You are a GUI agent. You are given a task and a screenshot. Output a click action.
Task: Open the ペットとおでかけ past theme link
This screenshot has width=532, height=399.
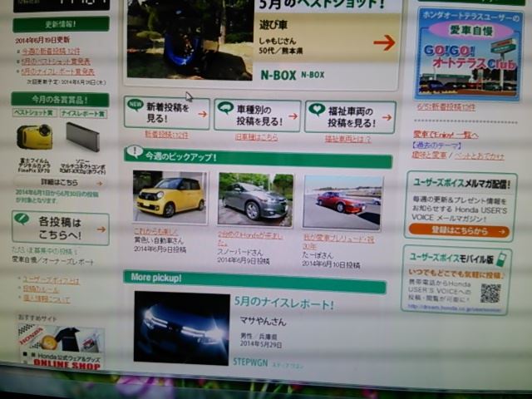tap(479, 156)
